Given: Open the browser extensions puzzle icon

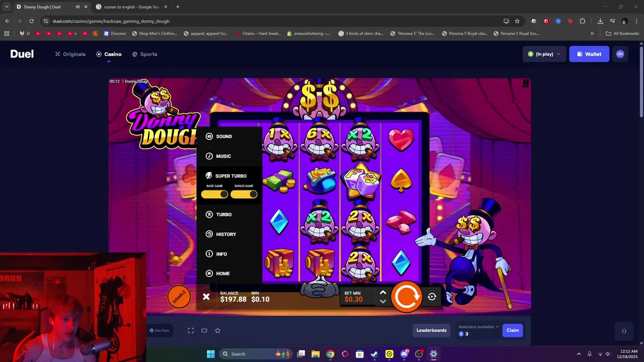Looking at the screenshot, I should point(583,21).
